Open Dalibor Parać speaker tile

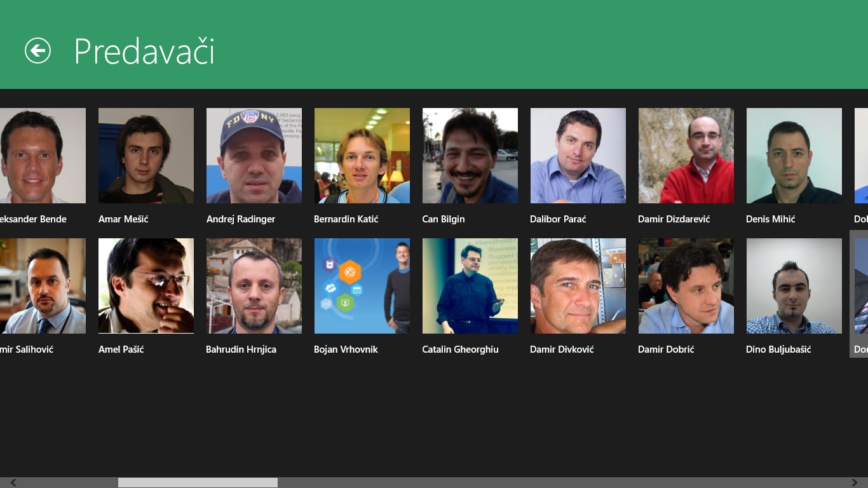(578, 156)
